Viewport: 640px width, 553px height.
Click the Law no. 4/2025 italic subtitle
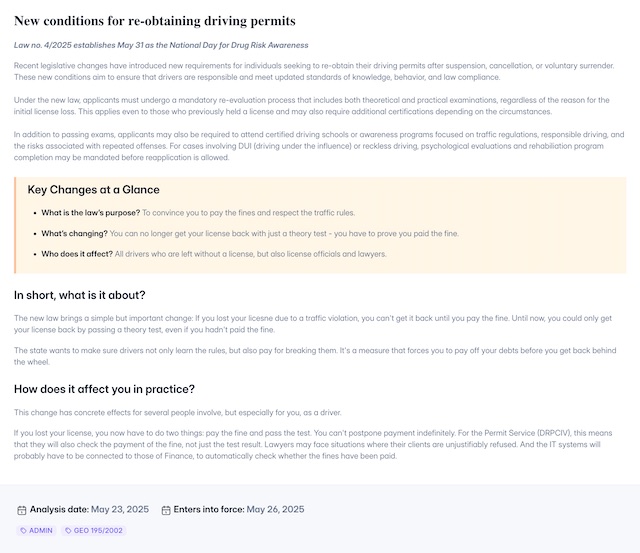point(161,45)
